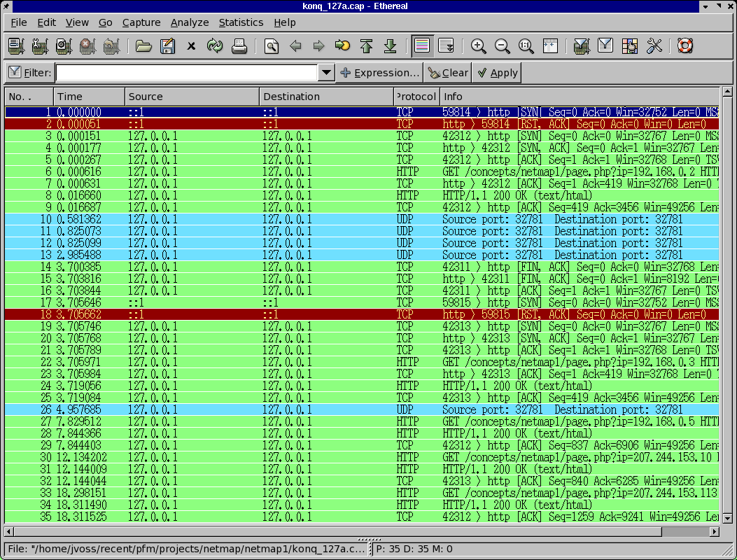This screenshot has width=737, height=560.
Task: Select packet 14 FIN, ACK from 42311
Action: pos(362,267)
